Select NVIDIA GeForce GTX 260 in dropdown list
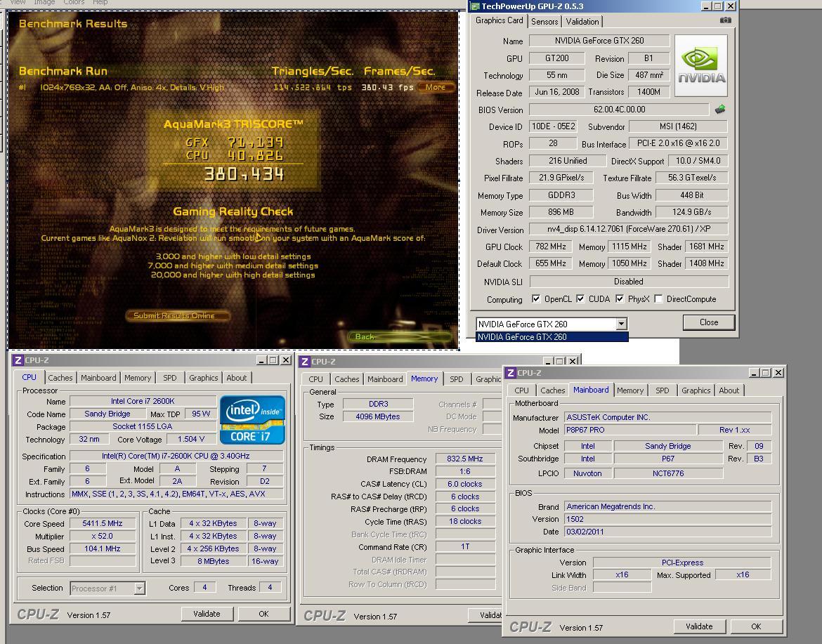This screenshot has width=822, height=644. coord(552,337)
